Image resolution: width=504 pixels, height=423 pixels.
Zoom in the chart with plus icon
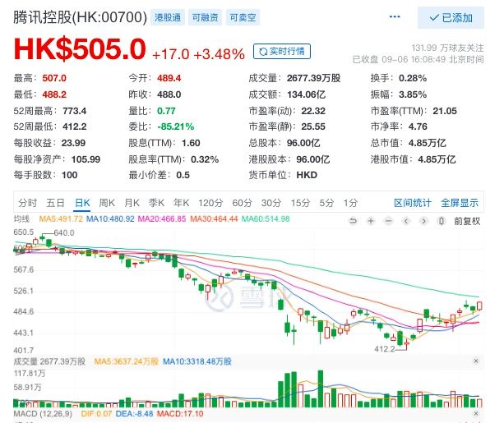[x=371, y=221]
